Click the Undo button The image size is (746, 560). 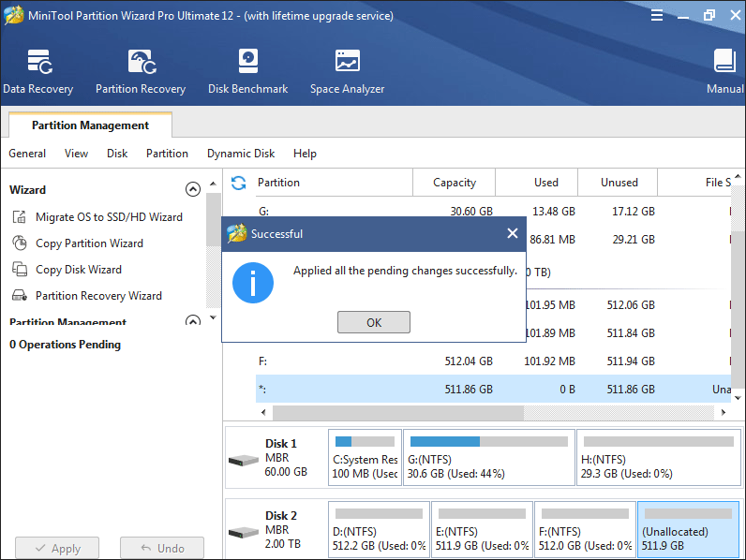pos(162,548)
